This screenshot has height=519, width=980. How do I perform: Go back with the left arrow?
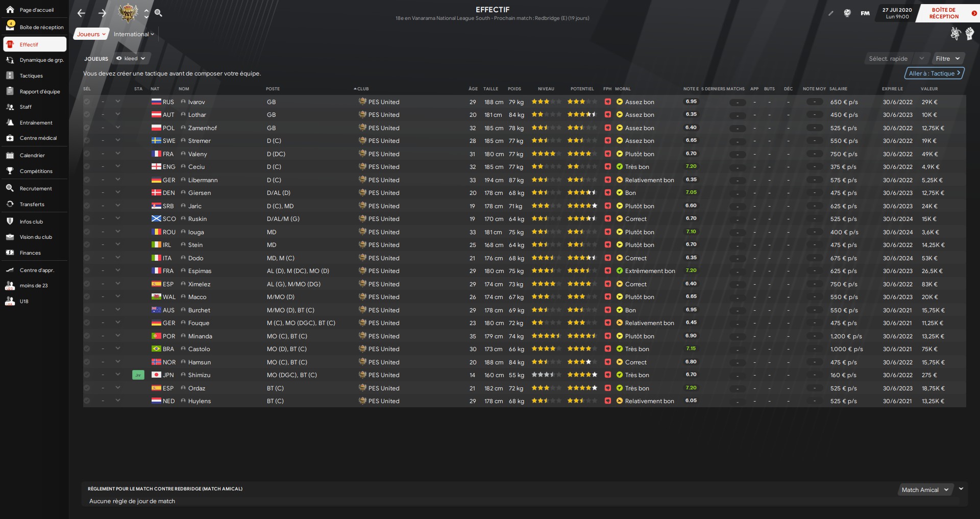point(81,13)
